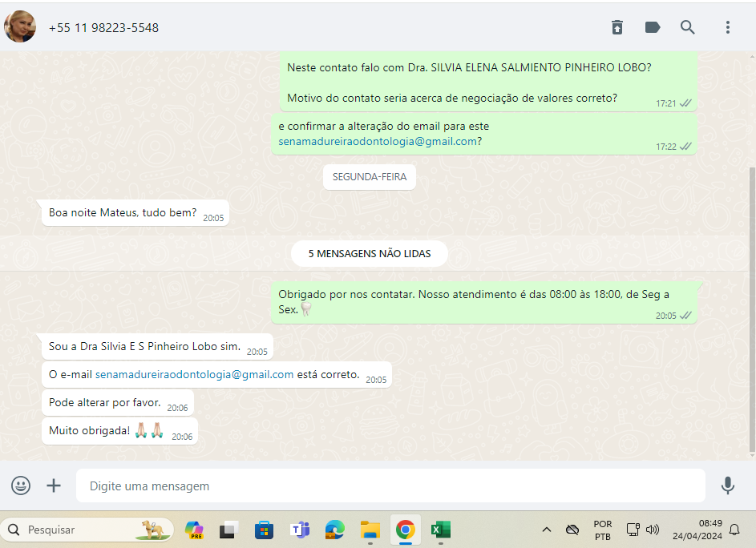Select the message about 'Dra. SILVIA ELENA SALMIENTO'
The image size is (756, 548).
[488, 82]
